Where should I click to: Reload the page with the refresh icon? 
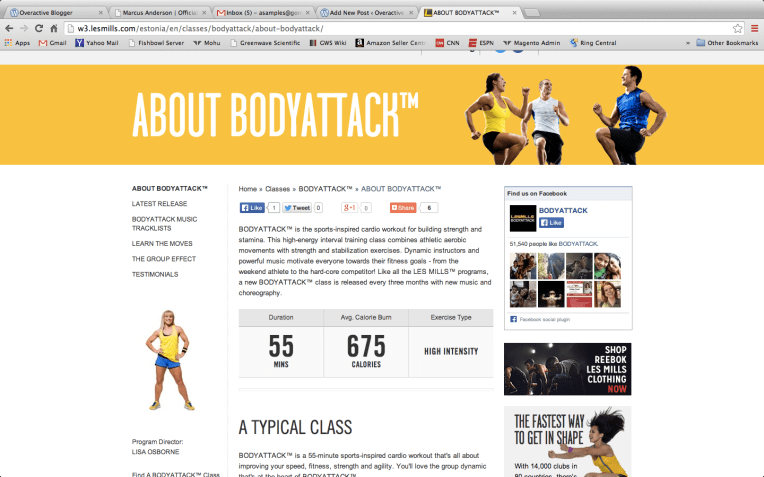tap(39, 28)
